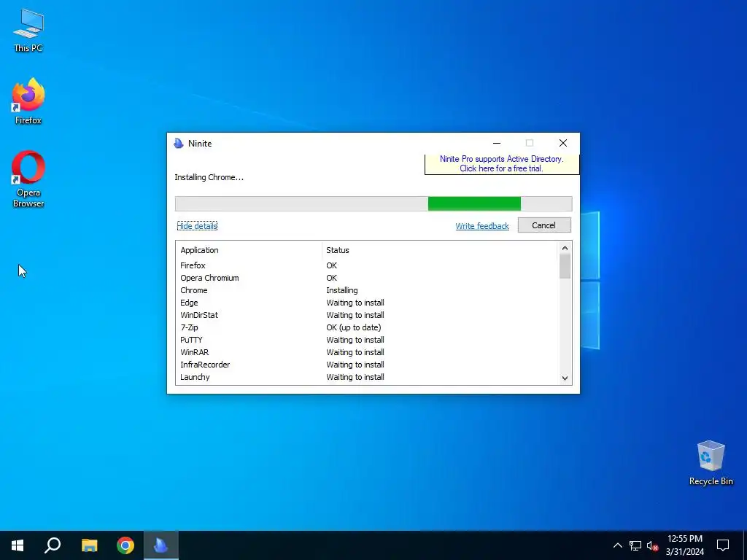747x560 pixels.
Task: Open This PC desktop icon
Action: tap(28, 31)
